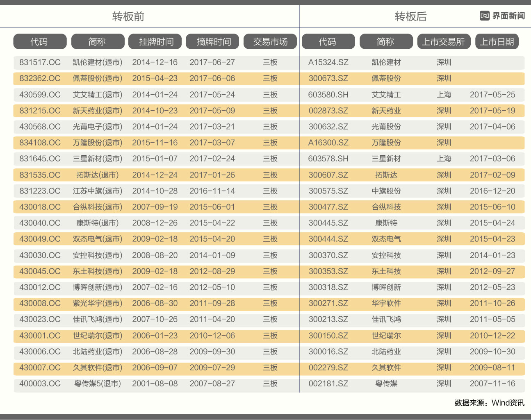
Task: Click listing date 2007-11-16
Action: click(492, 384)
